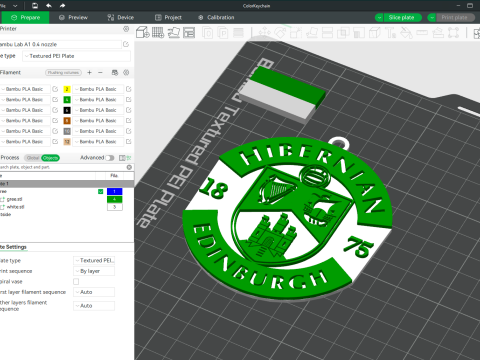The image size is (480, 360).
Task: Open the Project tab
Action: (169, 17)
